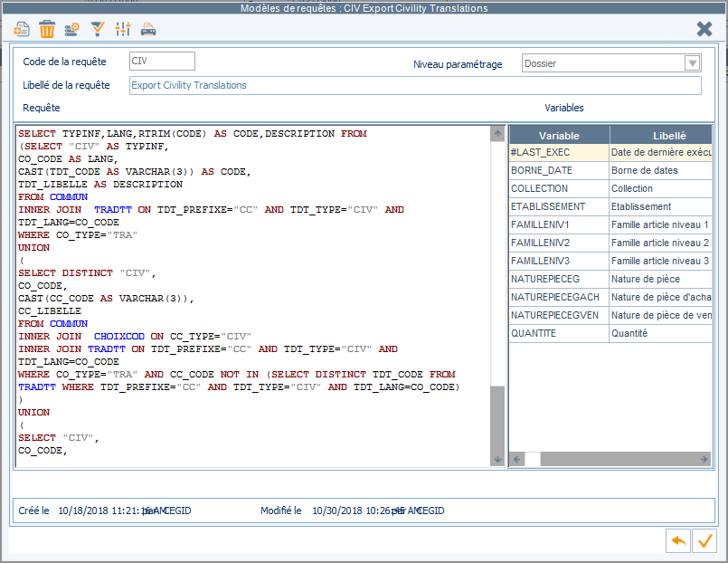The height and width of the screenshot is (563, 728).
Task: Open the database settings gear icon
Action: click(72, 29)
